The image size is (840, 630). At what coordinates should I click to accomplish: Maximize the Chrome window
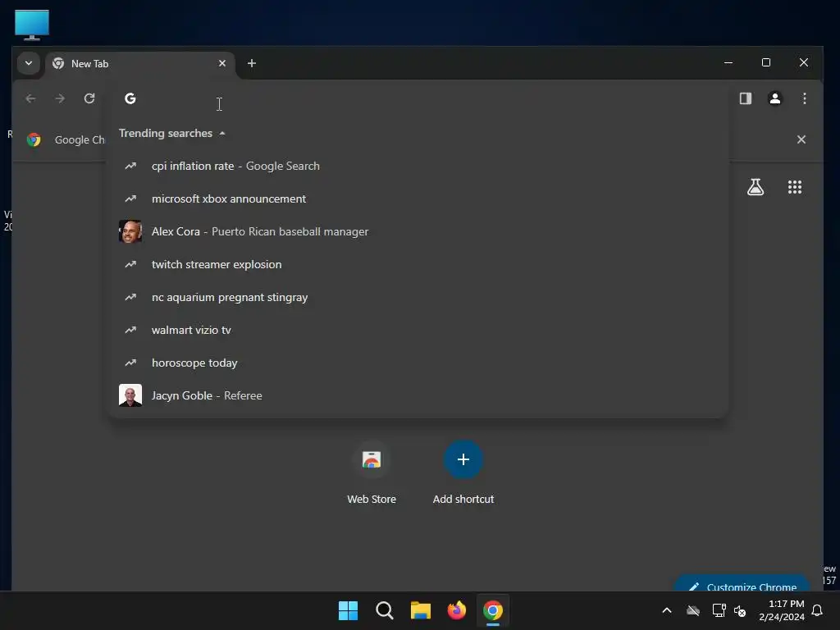click(766, 62)
